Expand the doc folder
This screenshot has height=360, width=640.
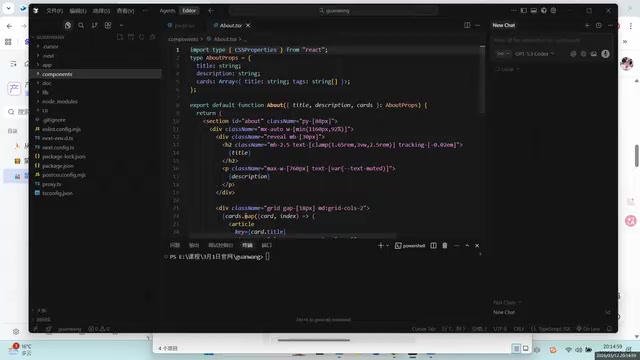[x=96, y=83]
